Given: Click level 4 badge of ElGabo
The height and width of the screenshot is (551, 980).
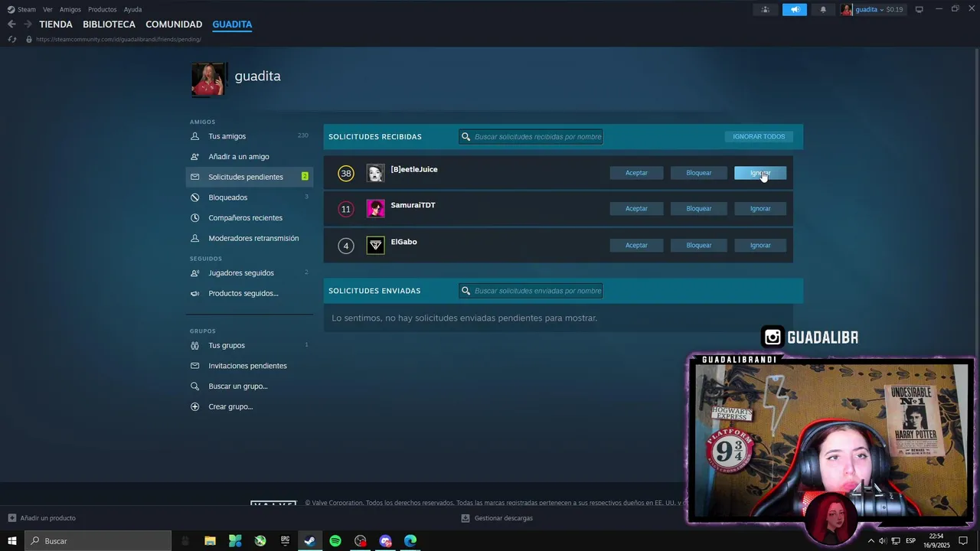Looking at the screenshot, I should pyautogui.click(x=346, y=246).
